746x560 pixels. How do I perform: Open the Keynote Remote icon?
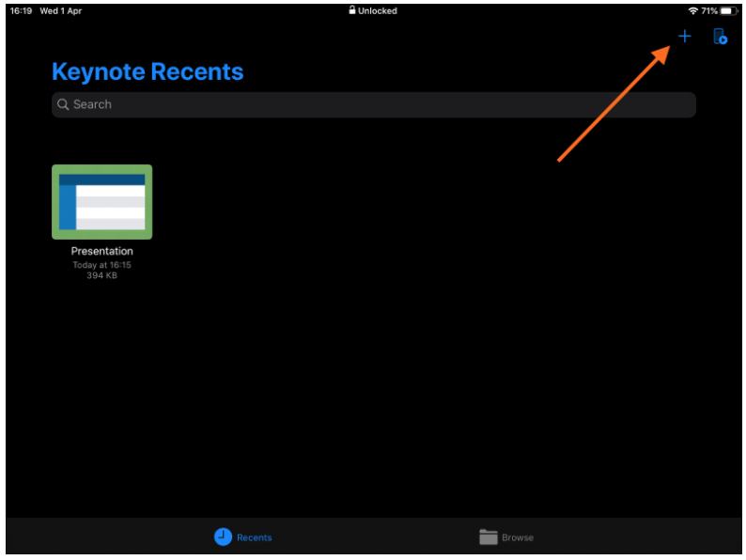(x=720, y=36)
